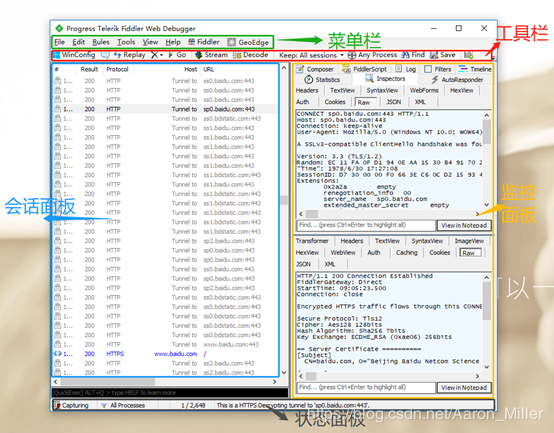This screenshot has width=554, height=433.
Task: Click the top View in Notepad button
Action: click(464, 225)
